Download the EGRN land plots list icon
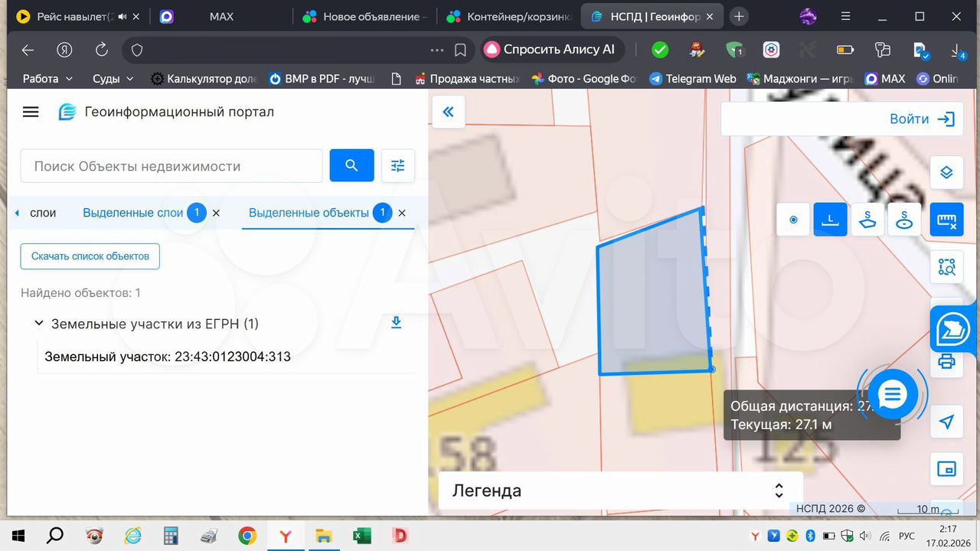980x551 pixels. coord(396,323)
